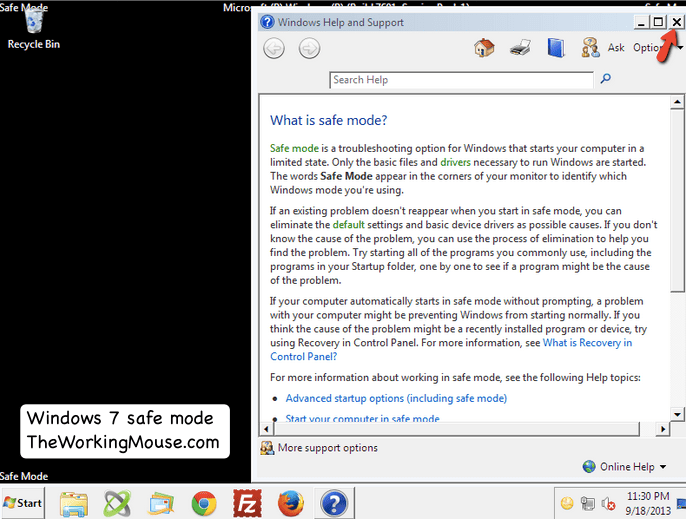This screenshot has width=690, height=519.
Task: Click the What is safe mode? heading
Action: (x=328, y=120)
